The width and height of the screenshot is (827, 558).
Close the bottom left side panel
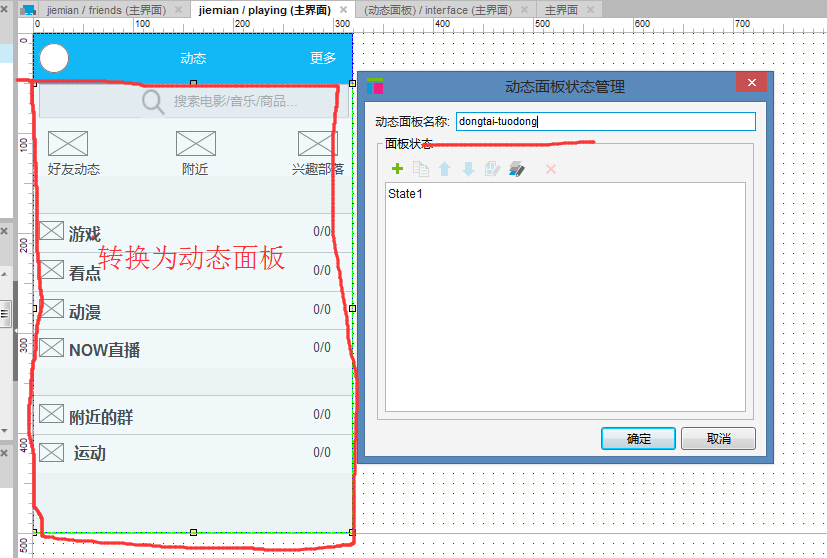pos(4,453)
